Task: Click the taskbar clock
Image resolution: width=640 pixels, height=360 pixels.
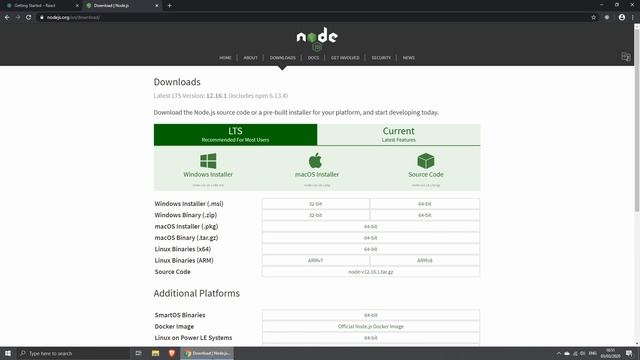Action: click(x=610, y=353)
